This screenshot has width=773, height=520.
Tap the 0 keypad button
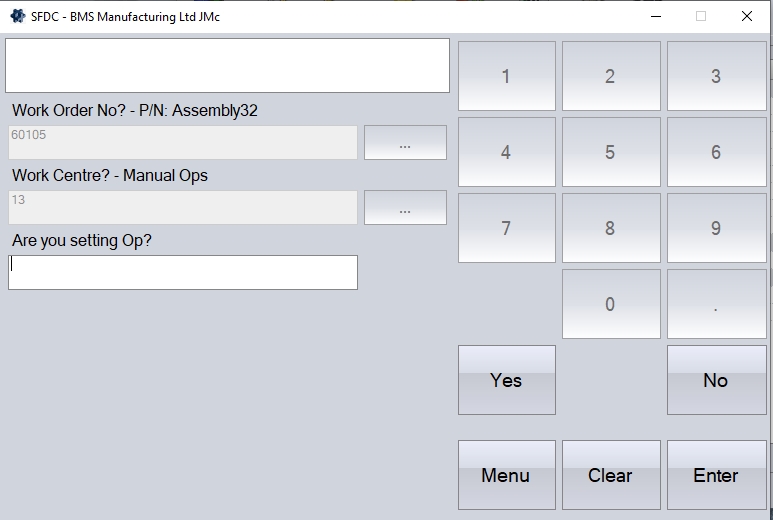[610, 304]
